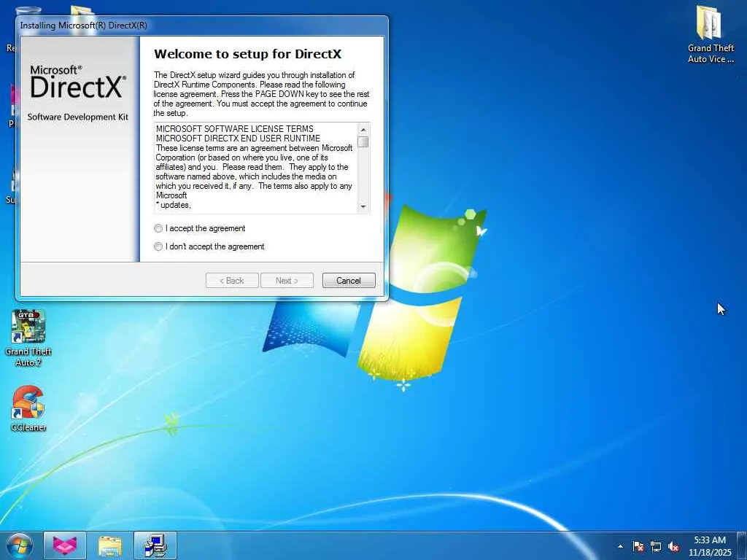Click the license text scroll up arrow
747x560 pixels.
click(363, 130)
